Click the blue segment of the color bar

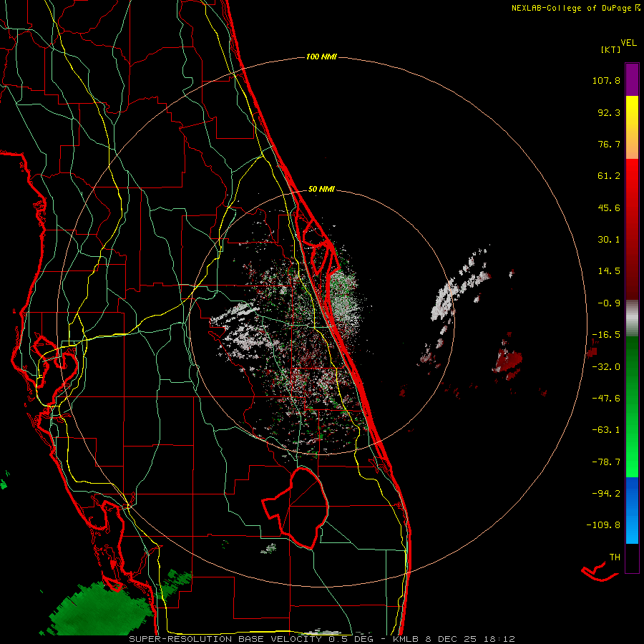pyautogui.click(x=632, y=510)
